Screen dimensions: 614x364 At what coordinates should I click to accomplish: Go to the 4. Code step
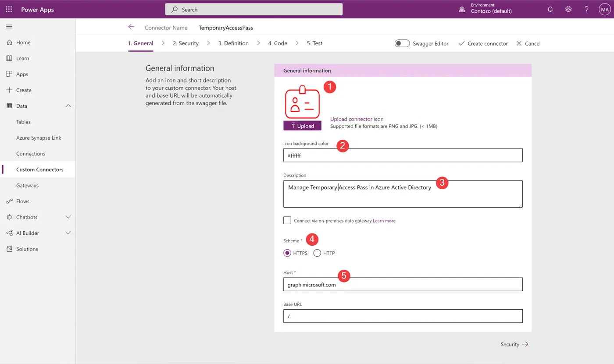[278, 43]
